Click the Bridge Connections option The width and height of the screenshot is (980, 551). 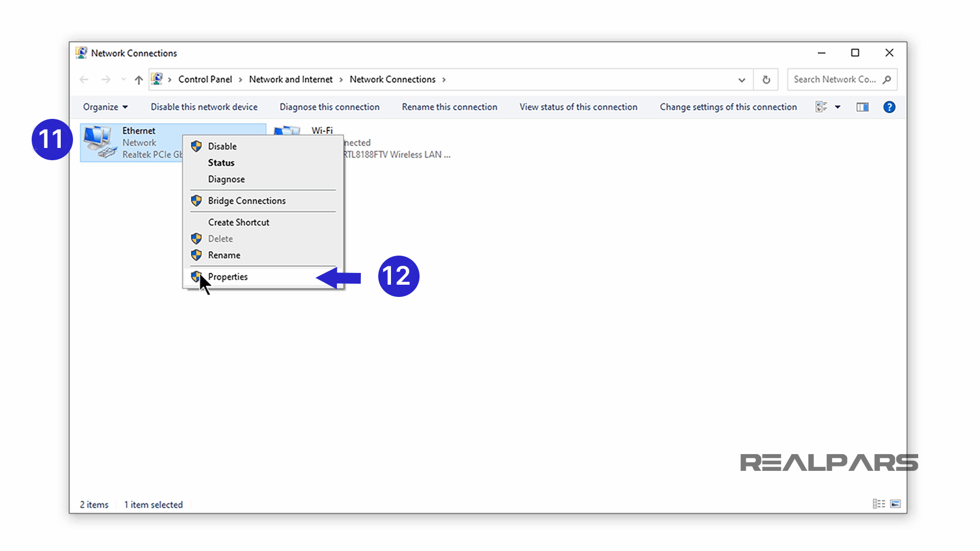click(247, 201)
